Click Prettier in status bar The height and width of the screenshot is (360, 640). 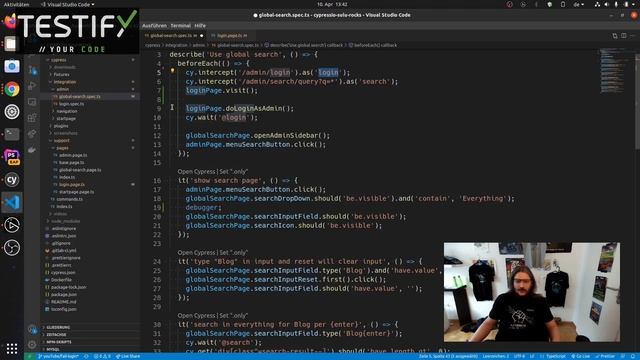coord(605,356)
